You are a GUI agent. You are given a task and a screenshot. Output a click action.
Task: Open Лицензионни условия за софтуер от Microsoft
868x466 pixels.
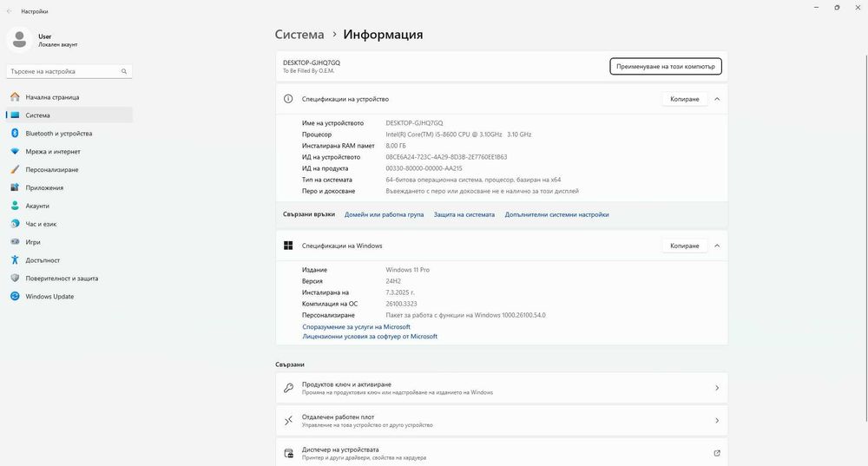(x=370, y=337)
